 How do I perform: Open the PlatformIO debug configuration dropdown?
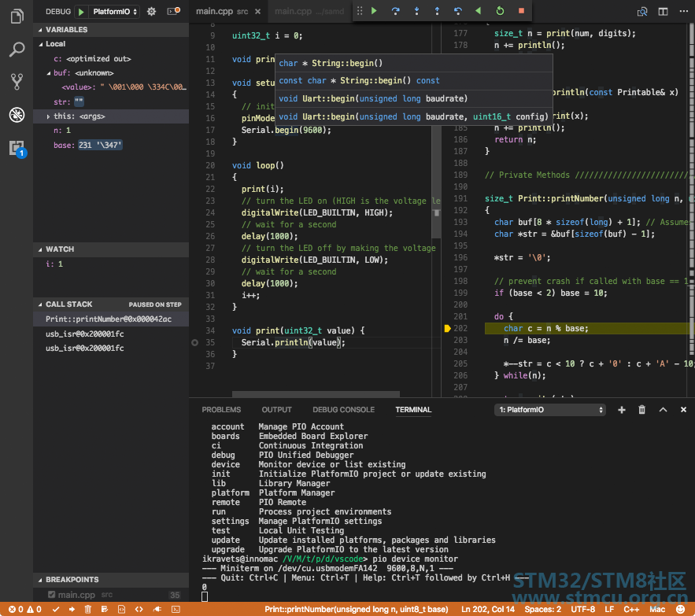[115, 12]
